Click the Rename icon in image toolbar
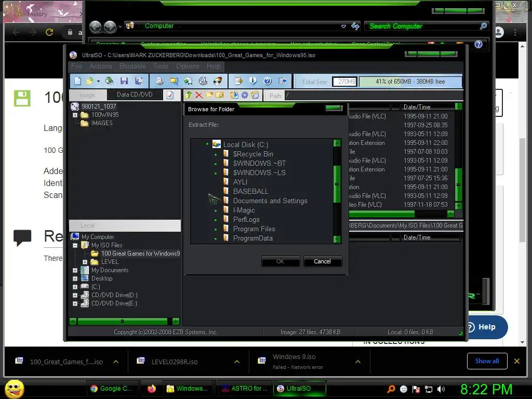The image size is (532, 399). (x=220, y=96)
